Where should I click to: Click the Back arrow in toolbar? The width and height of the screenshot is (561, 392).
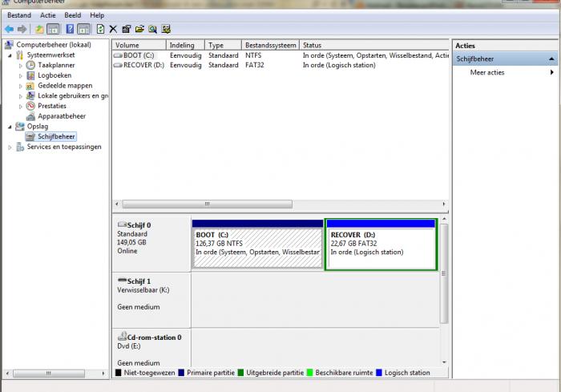point(9,29)
